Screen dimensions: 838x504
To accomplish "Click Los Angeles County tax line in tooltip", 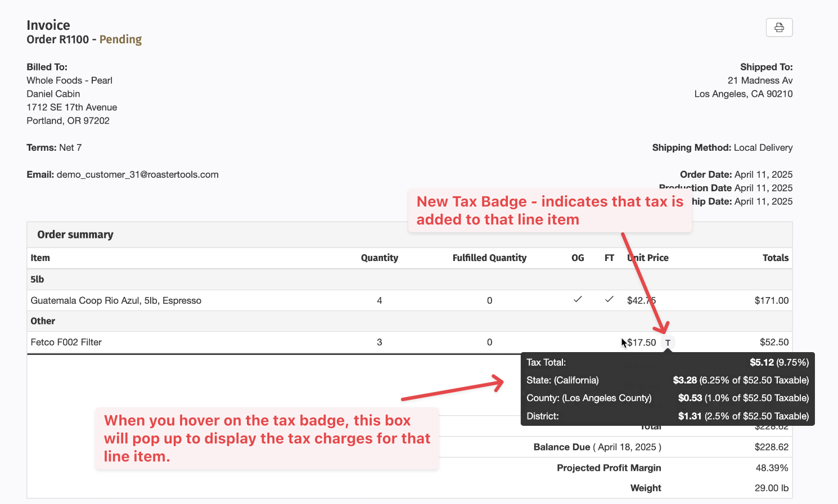I will point(668,398).
